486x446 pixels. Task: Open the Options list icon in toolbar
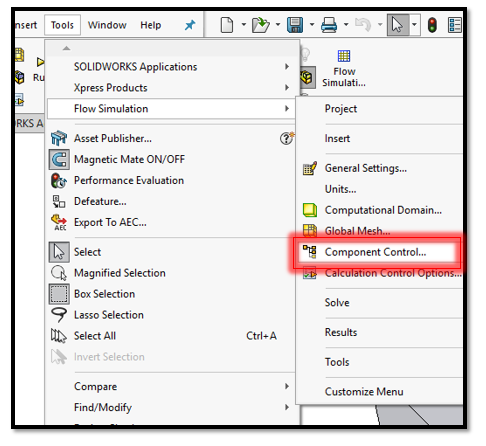[x=455, y=25]
